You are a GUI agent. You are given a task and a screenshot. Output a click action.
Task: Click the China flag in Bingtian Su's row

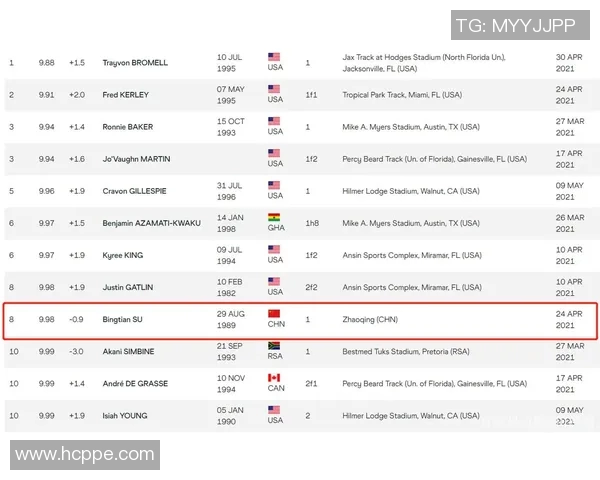pyautogui.click(x=274, y=312)
